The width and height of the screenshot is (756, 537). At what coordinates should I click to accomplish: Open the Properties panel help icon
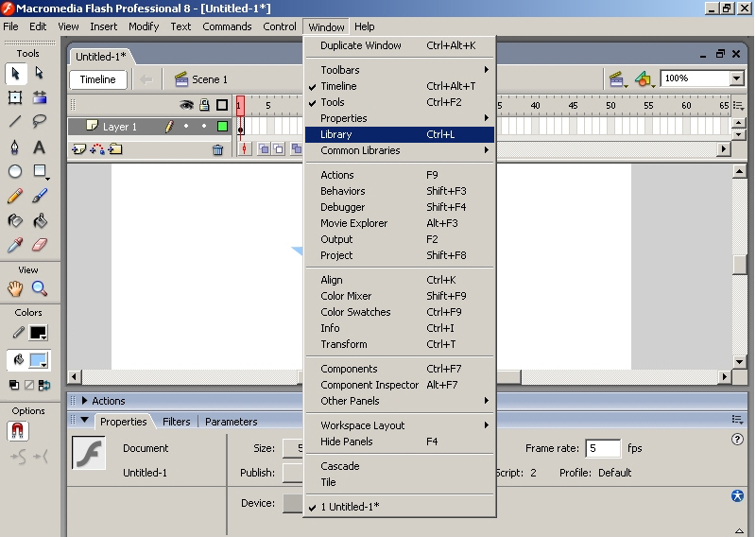737,439
